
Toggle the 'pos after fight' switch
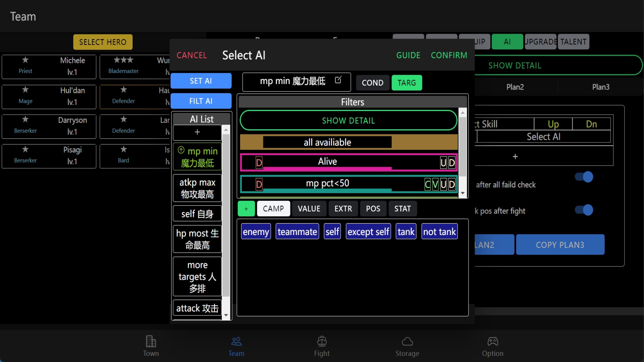click(584, 210)
